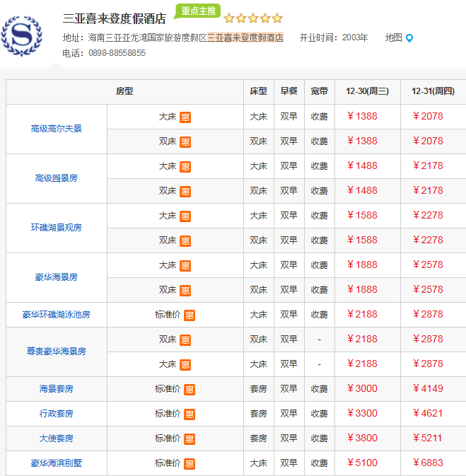
Task: Click the 惠 icon for 豪华环礁湖泳池房
Action: pos(189,315)
